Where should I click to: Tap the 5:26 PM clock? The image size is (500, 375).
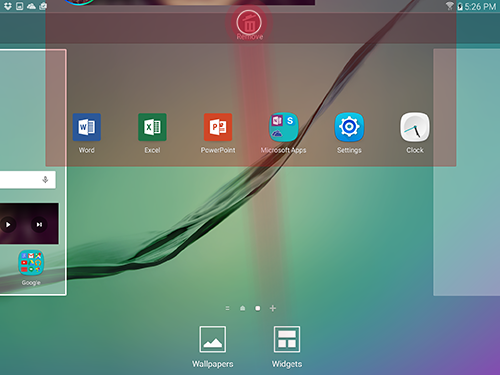point(480,6)
